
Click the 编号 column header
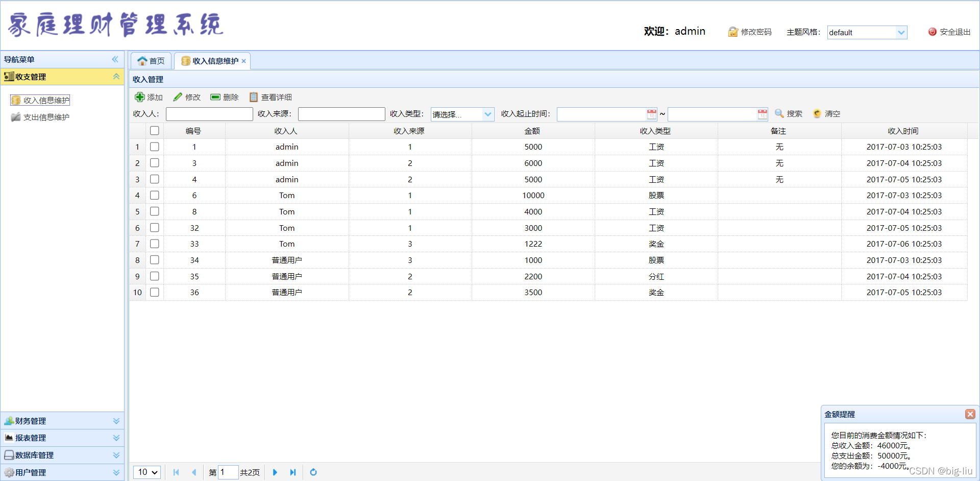point(194,131)
